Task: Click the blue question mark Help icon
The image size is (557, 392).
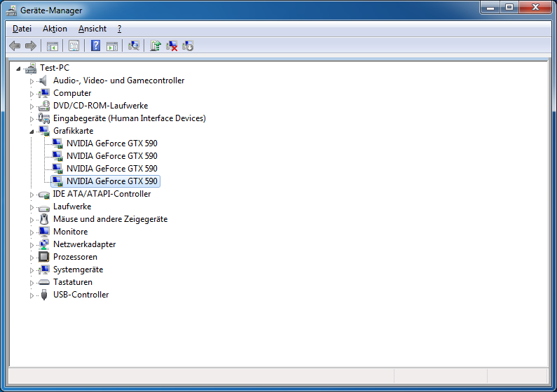Action: pos(95,45)
